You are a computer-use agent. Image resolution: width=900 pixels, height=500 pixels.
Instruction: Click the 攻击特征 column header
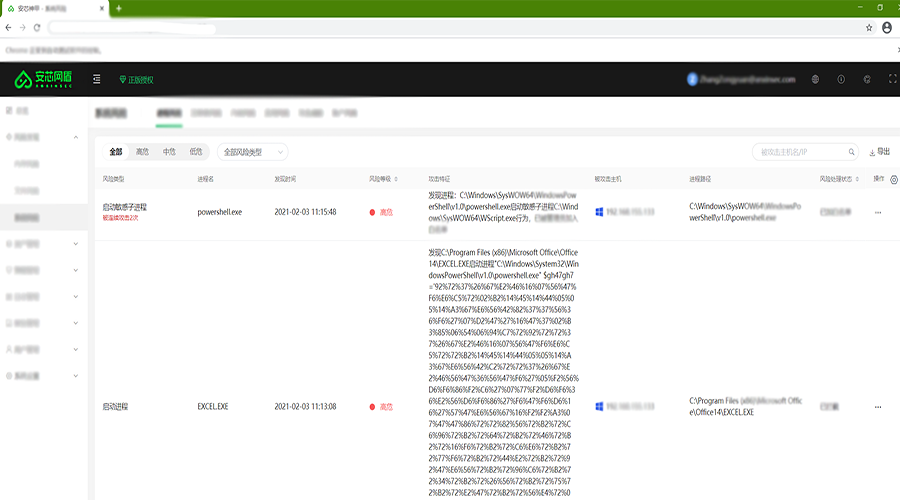click(439, 179)
